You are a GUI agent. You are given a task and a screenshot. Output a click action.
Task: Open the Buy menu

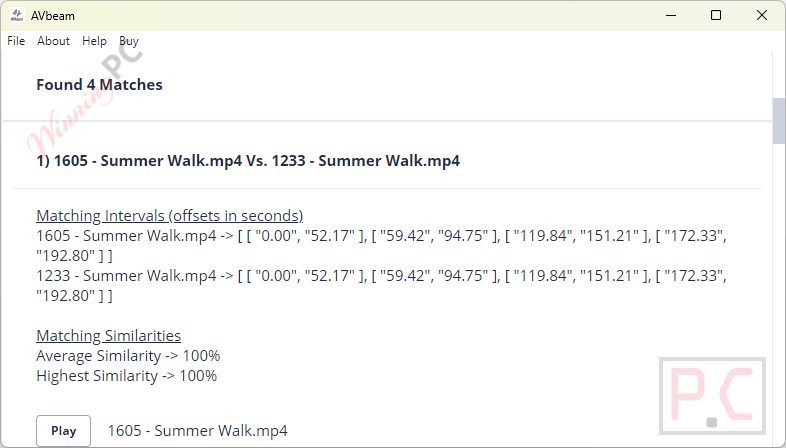point(129,41)
